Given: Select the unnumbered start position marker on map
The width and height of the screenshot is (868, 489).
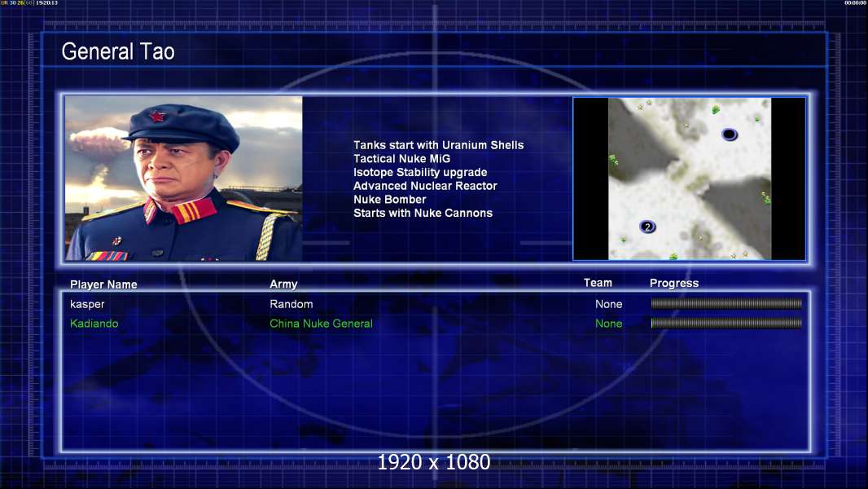Looking at the screenshot, I should click(x=729, y=134).
